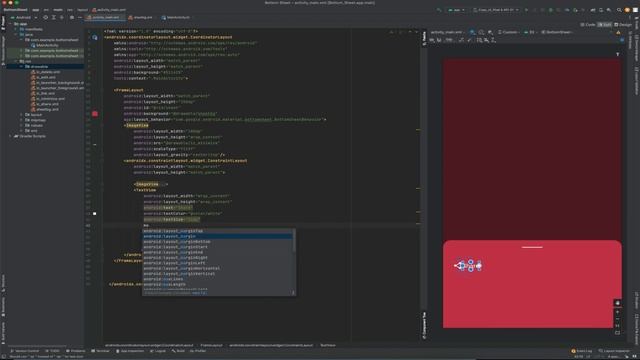Screen dimensions: 640x360
Task: Expand Gradle Scripts in project tree
Action: [11, 136]
